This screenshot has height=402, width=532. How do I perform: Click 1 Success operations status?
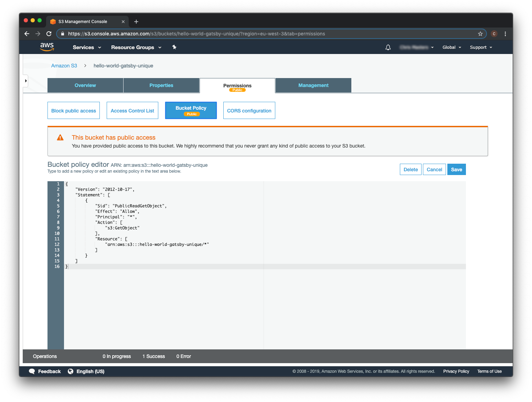click(154, 356)
